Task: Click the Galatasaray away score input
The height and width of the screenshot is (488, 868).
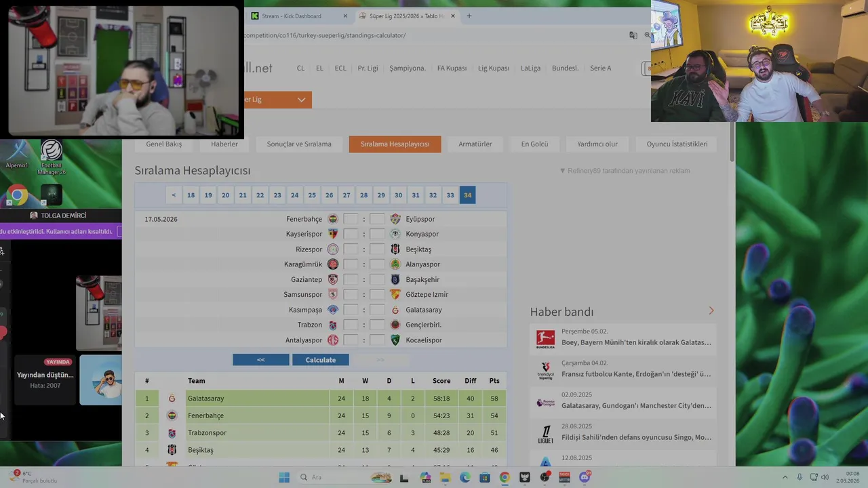Action: pos(377,310)
